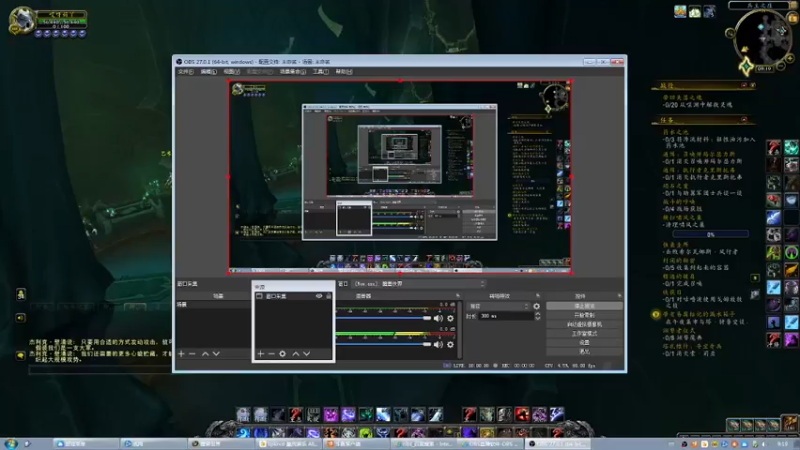
Task: Open the 场景集合 menu in OBS
Action: pos(293,72)
